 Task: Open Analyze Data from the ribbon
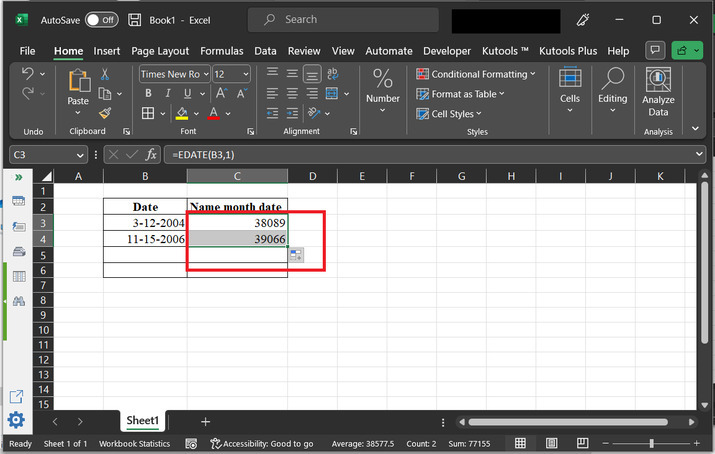coord(658,92)
